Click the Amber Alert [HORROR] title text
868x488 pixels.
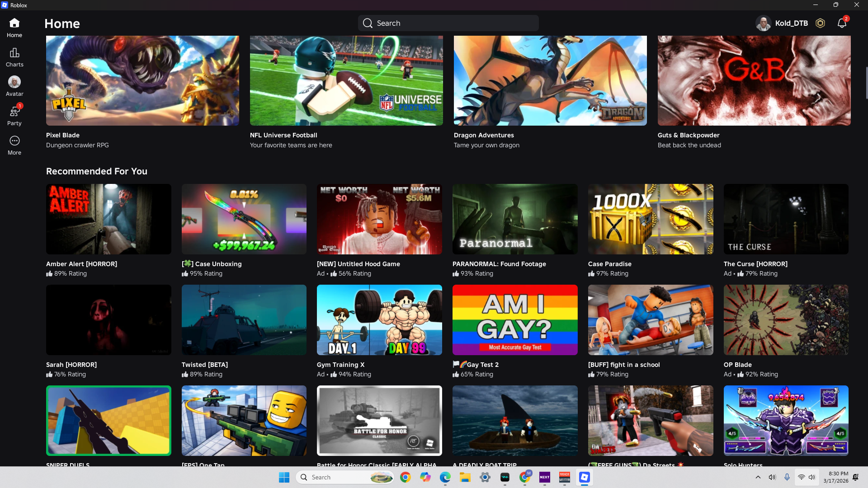(x=81, y=264)
